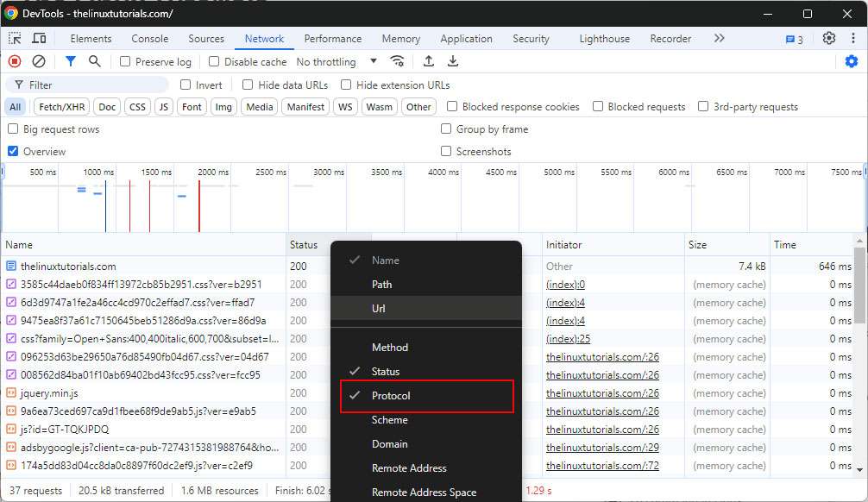The width and height of the screenshot is (868, 502).
Task: Tick Blocked response cookies checkbox
Action: (x=452, y=106)
